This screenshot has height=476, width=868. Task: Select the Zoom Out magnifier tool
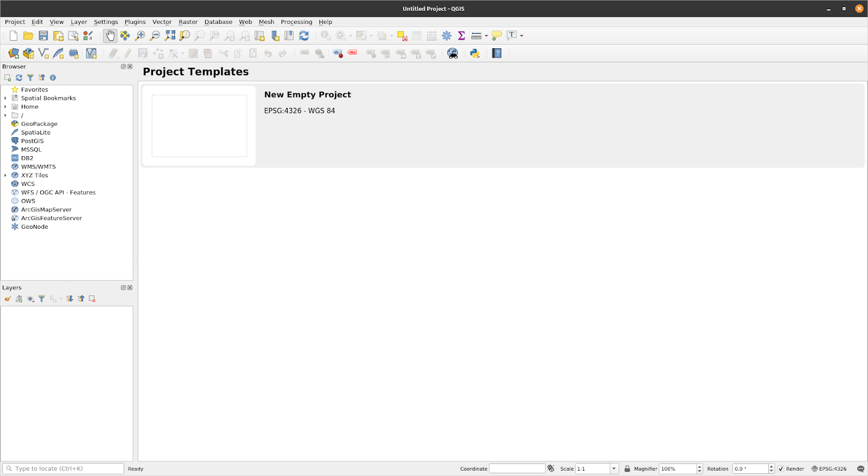click(x=155, y=36)
